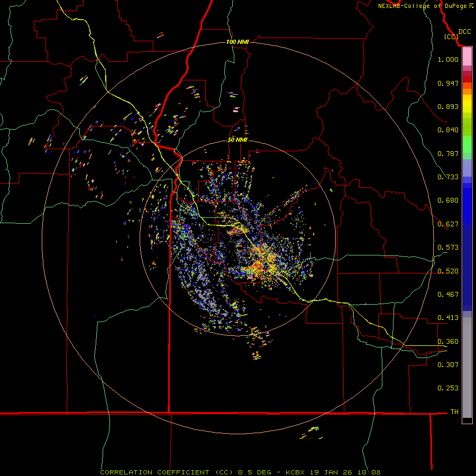Screen dimensions: 476x476
Task: Click the KCBX station identifier
Action: pos(295,472)
